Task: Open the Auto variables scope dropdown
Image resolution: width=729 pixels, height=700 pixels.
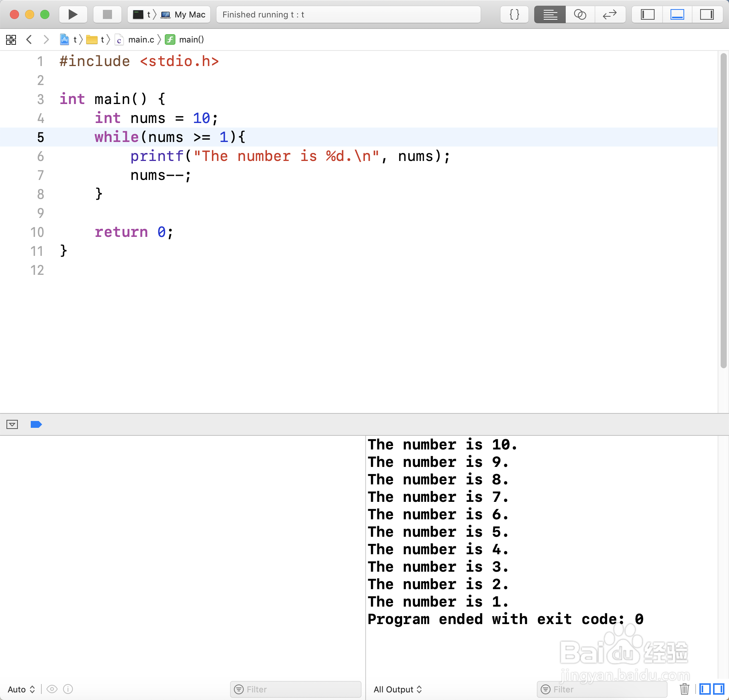Action: [x=21, y=689]
